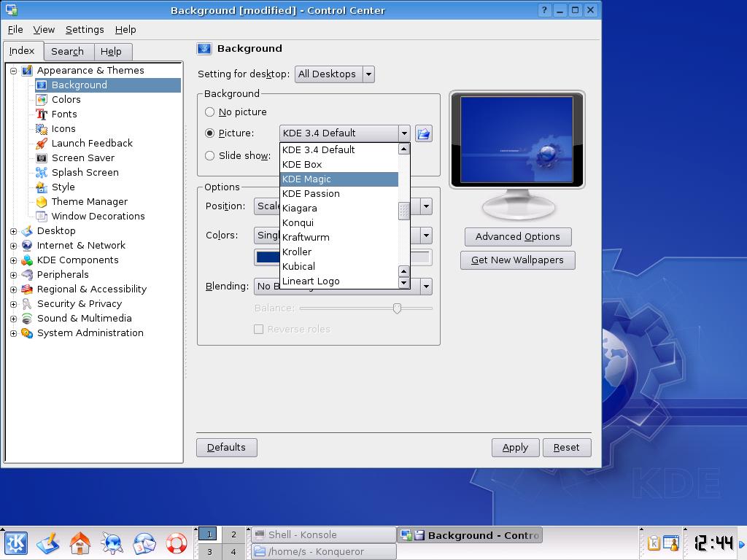Click the Balance slider handle

397,308
